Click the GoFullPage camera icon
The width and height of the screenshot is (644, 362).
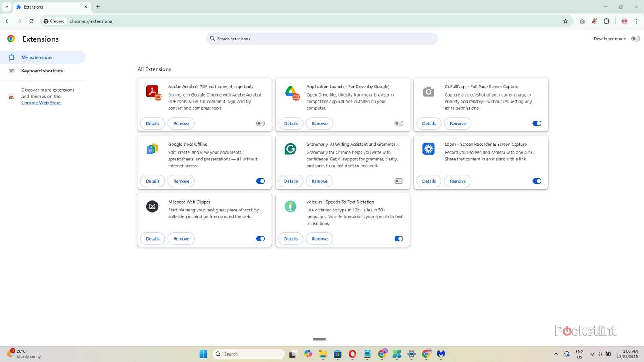(428, 91)
